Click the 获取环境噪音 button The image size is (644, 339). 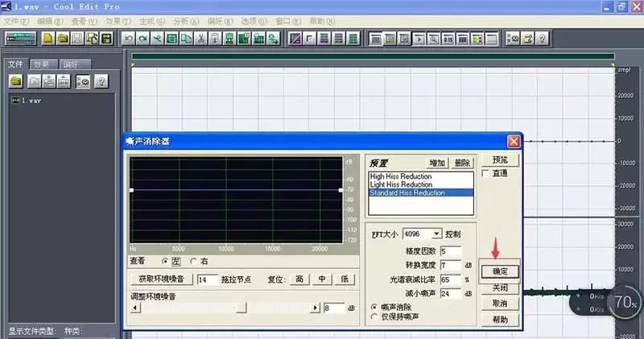click(162, 279)
